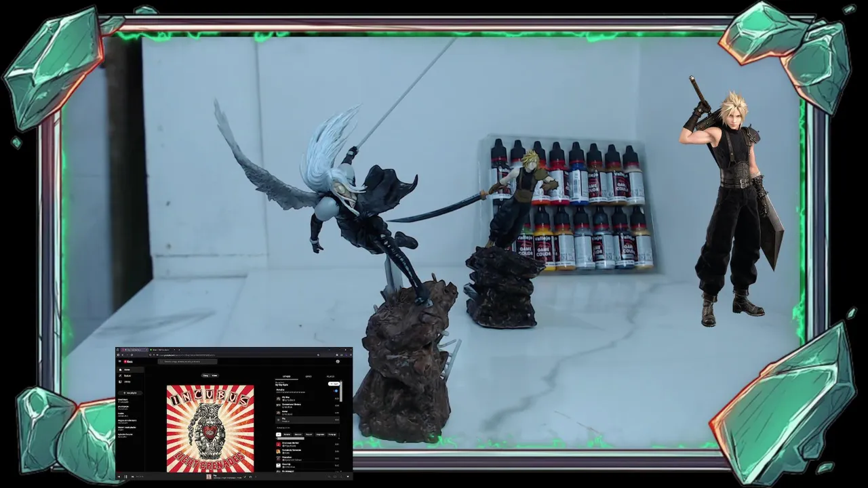Toggle the Autoplay switch

coord(336,391)
